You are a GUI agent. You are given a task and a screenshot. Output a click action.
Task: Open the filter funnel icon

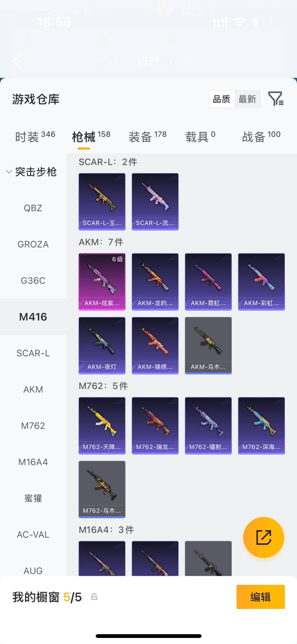[x=276, y=99]
